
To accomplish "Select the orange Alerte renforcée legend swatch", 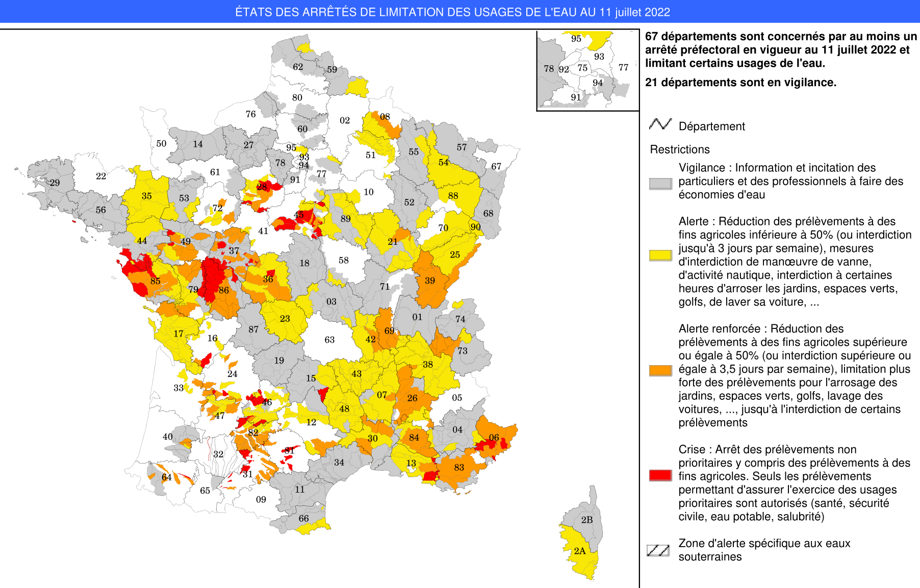I will (660, 370).
